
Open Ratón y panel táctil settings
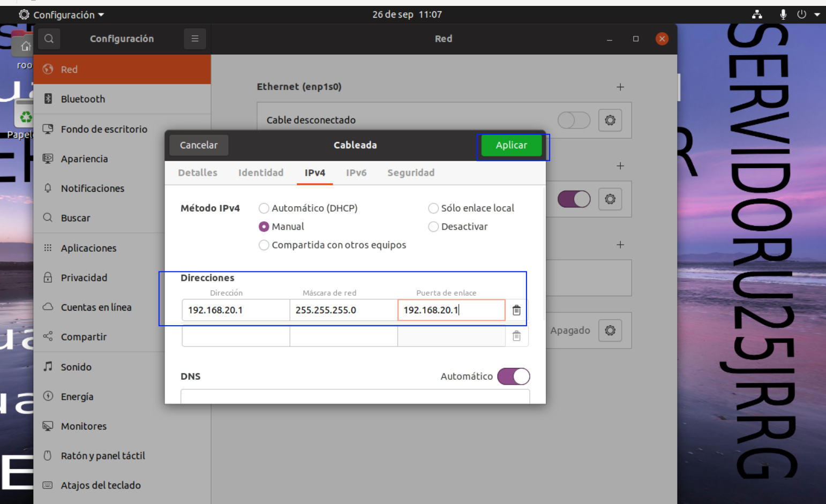click(122, 456)
